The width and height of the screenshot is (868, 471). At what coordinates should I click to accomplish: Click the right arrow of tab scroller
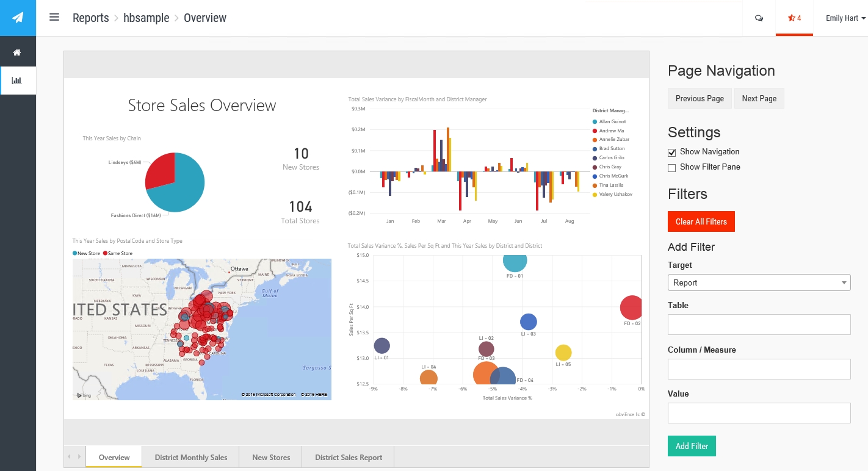coord(79,456)
